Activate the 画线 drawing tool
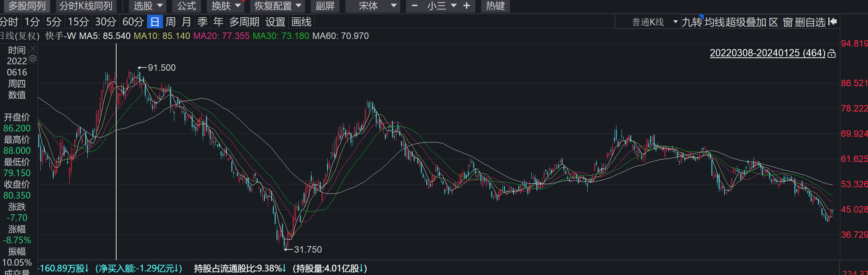The height and width of the screenshot is (275, 868). point(301,22)
